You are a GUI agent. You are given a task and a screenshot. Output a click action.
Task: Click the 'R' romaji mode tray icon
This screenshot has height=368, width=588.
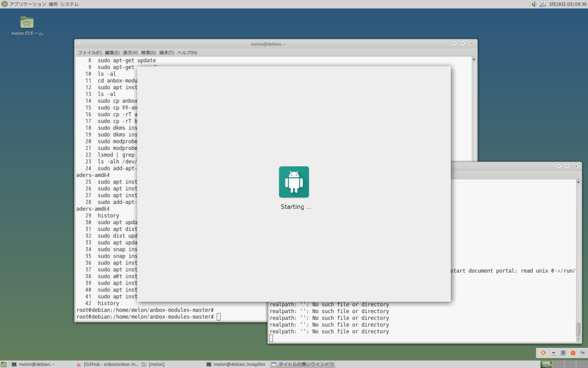[x=563, y=353]
